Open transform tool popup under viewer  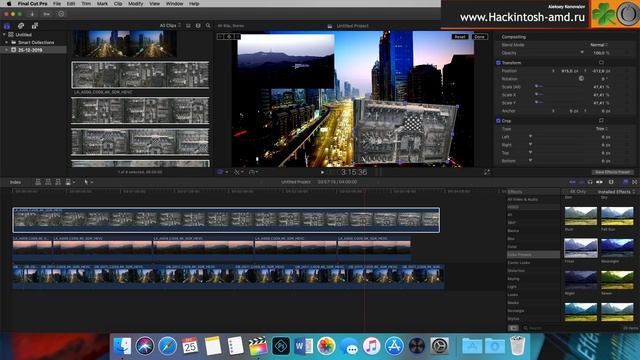point(222,172)
